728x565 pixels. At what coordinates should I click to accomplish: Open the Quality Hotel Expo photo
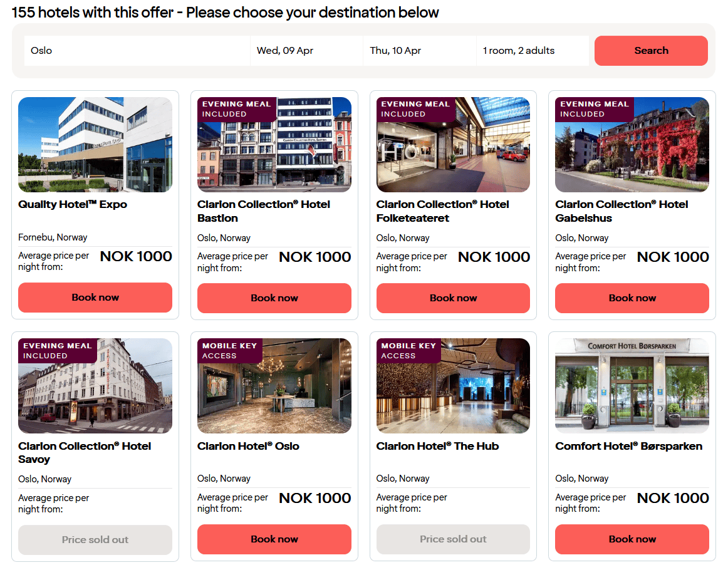95,145
